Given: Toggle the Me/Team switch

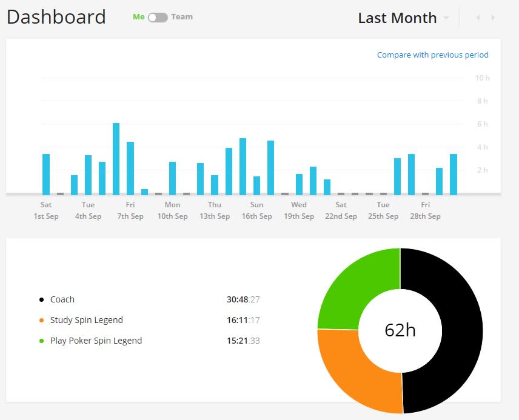Looking at the screenshot, I should pos(158,17).
